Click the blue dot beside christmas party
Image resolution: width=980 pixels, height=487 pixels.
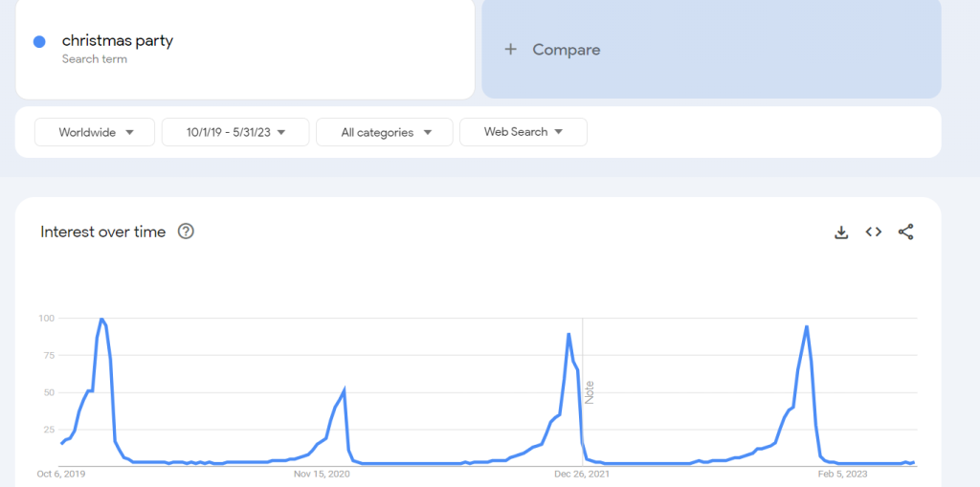click(x=39, y=42)
